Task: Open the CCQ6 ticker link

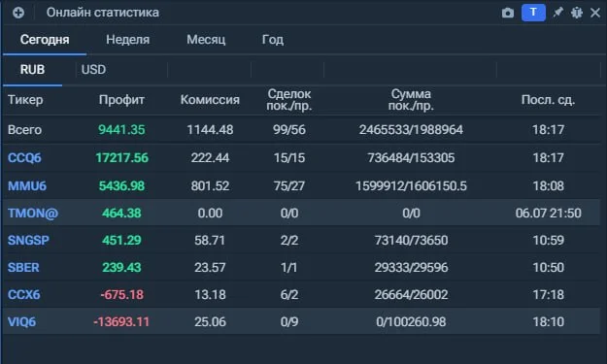Action: pyautogui.click(x=24, y=158)
